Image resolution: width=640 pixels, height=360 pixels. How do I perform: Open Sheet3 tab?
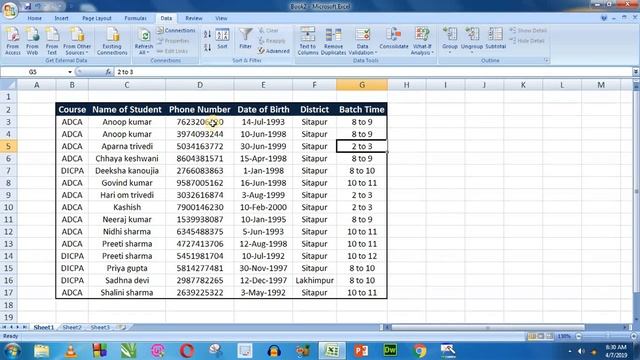(x=100, y=327)
